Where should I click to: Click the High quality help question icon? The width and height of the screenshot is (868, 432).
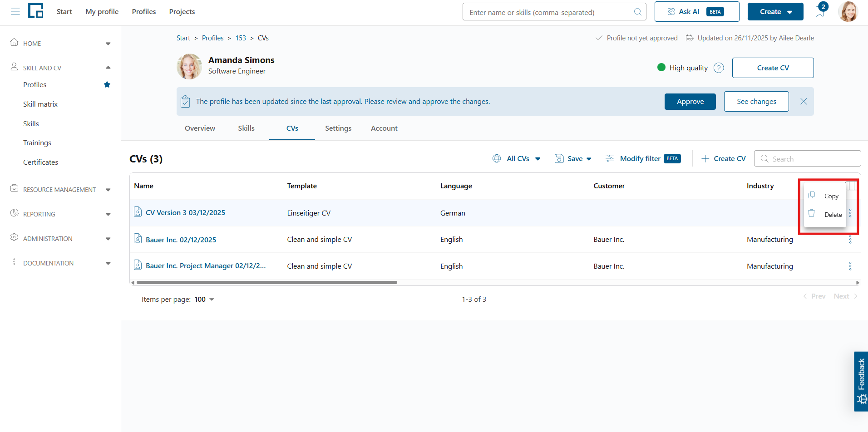[x=719, y=68]
